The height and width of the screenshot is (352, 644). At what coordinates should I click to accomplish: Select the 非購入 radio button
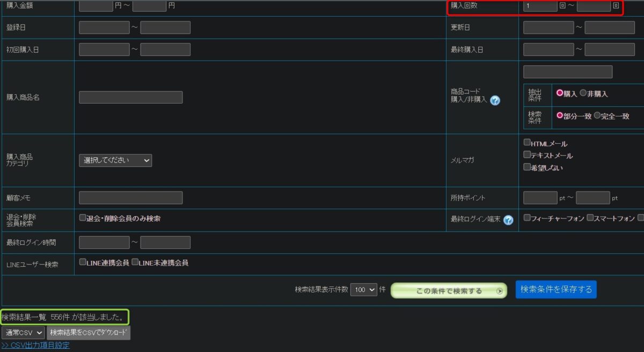coord(583,93)
